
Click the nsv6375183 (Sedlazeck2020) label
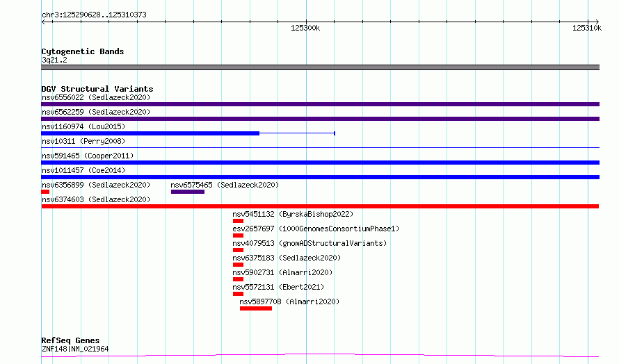[287, 258]
